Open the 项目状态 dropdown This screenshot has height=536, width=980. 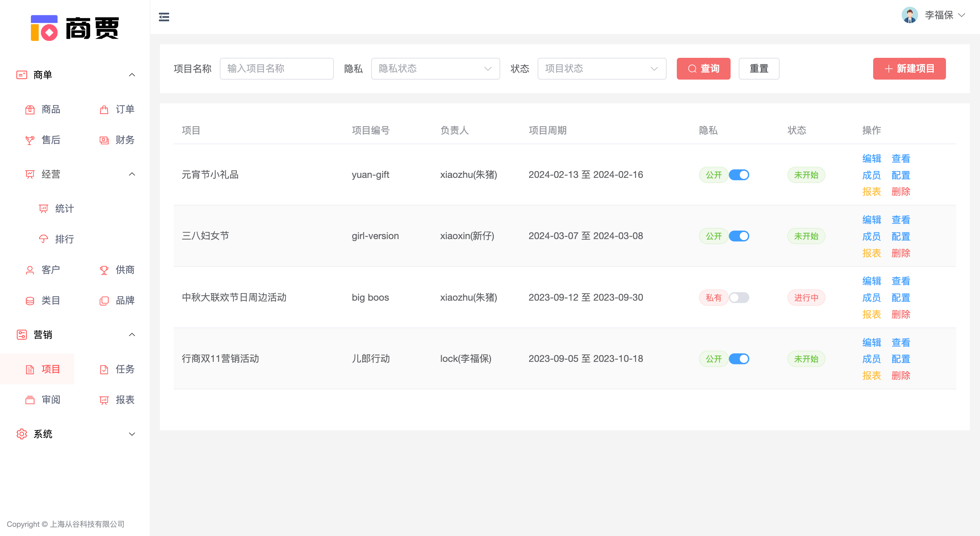(602, 69)
